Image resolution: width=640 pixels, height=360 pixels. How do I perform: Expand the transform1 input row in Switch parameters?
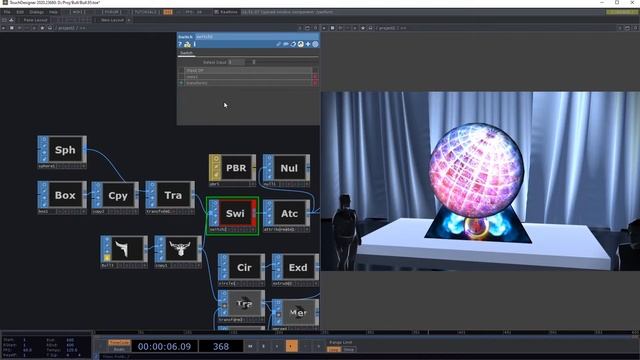[x=181, y=83]
